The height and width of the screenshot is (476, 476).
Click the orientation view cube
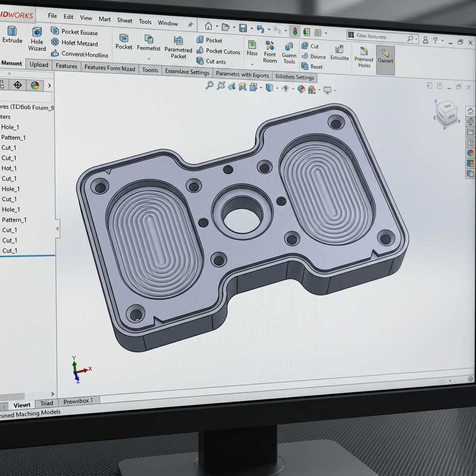[x=447, y=113]
